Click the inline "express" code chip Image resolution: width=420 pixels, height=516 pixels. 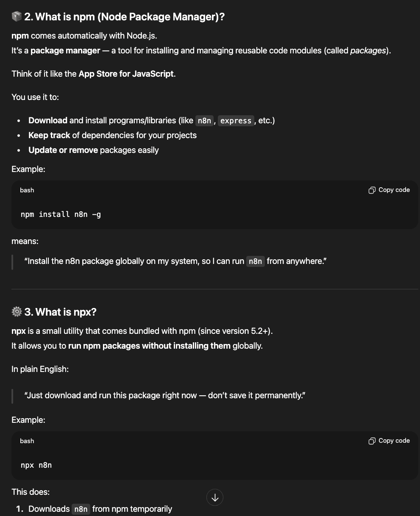point(236,121)
